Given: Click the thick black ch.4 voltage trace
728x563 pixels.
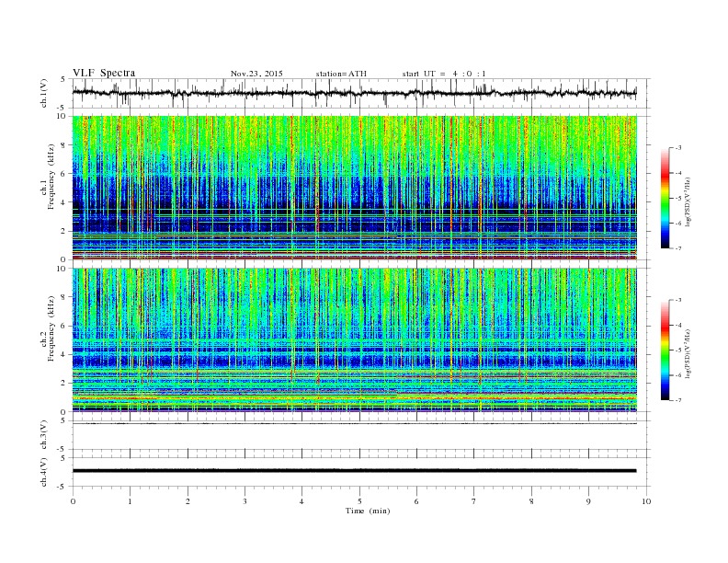Looking at the screenshot, I should click(x=354, y=471).
